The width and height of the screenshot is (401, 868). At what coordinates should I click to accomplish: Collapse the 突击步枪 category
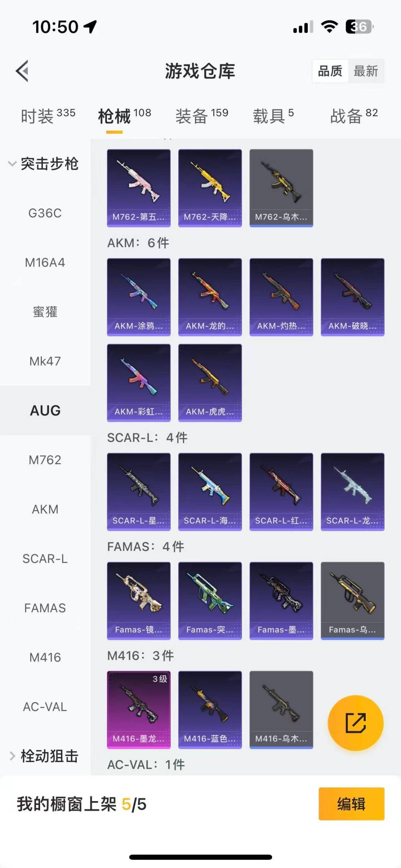coord(44,164)
